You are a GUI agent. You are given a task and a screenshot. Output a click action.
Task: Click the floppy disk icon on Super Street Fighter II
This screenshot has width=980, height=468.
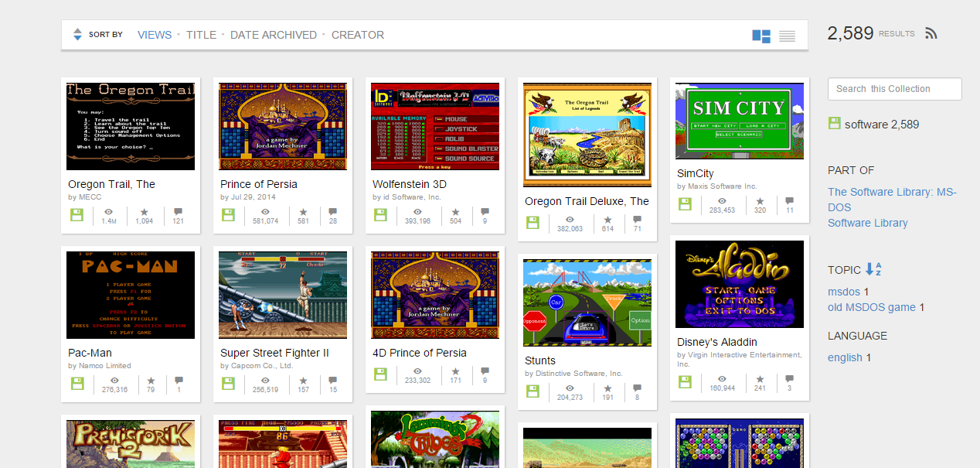click(228, 383)
